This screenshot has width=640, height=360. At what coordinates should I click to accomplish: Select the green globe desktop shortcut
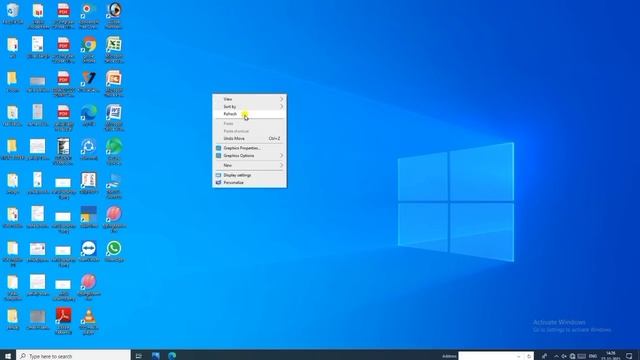pos(114,151)
